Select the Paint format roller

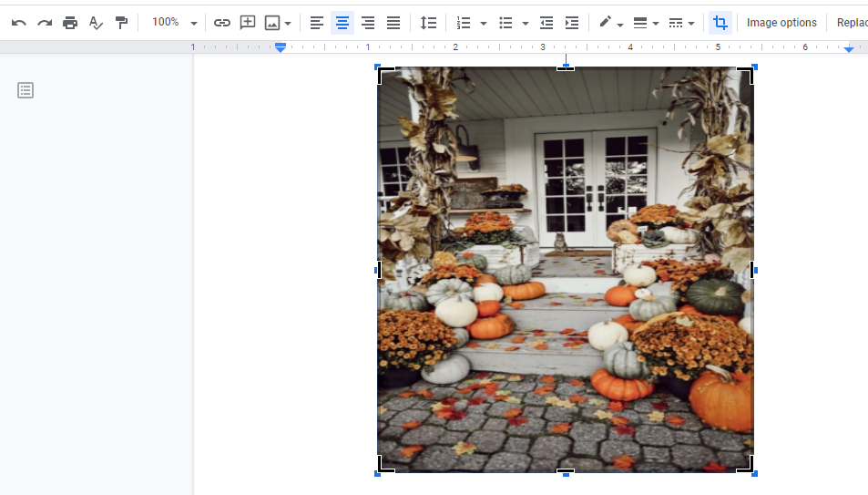point(121,23)
